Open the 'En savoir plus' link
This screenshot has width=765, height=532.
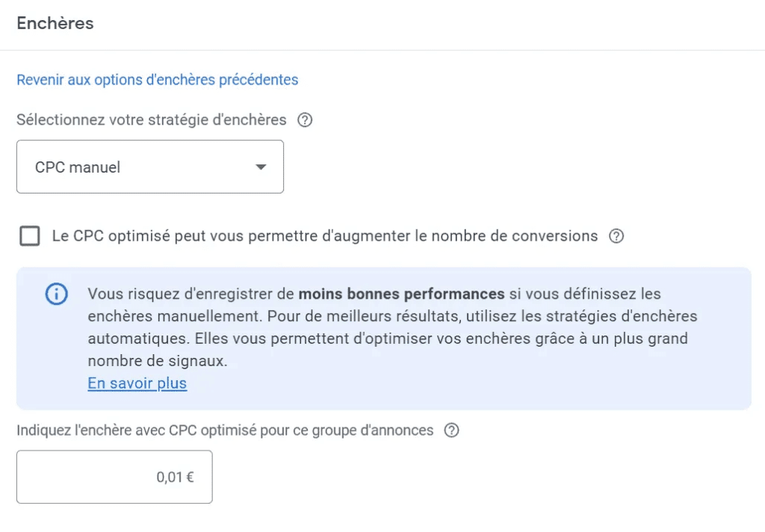(x=137, y=383)
